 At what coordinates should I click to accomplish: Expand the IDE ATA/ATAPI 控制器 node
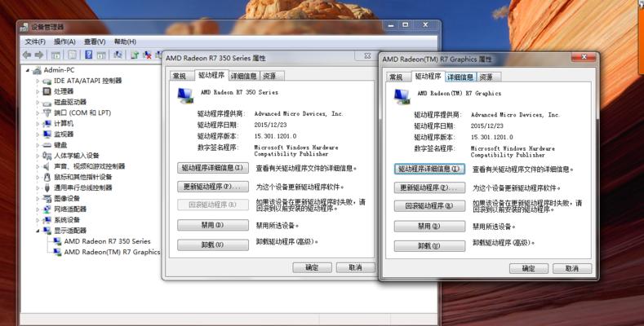point(38,81)
